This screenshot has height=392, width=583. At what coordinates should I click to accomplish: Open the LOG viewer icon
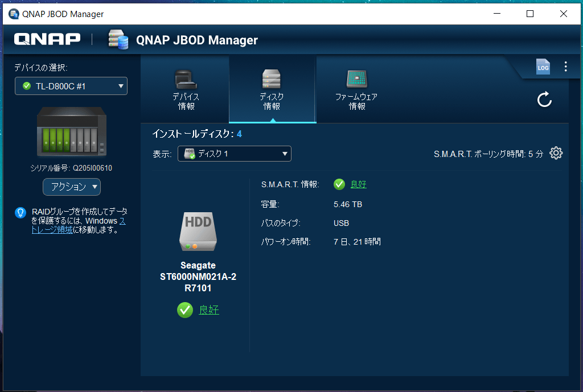tap(543, 67)
